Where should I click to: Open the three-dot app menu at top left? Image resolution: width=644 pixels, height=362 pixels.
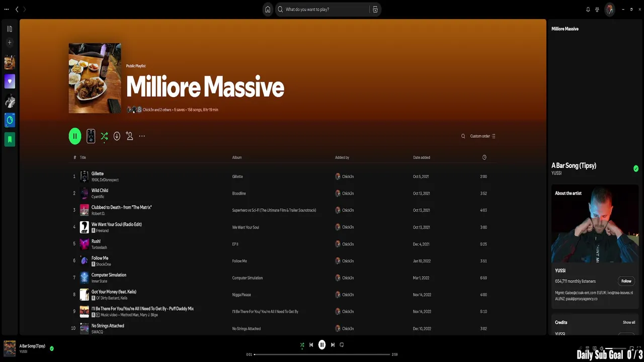point(7,9)
